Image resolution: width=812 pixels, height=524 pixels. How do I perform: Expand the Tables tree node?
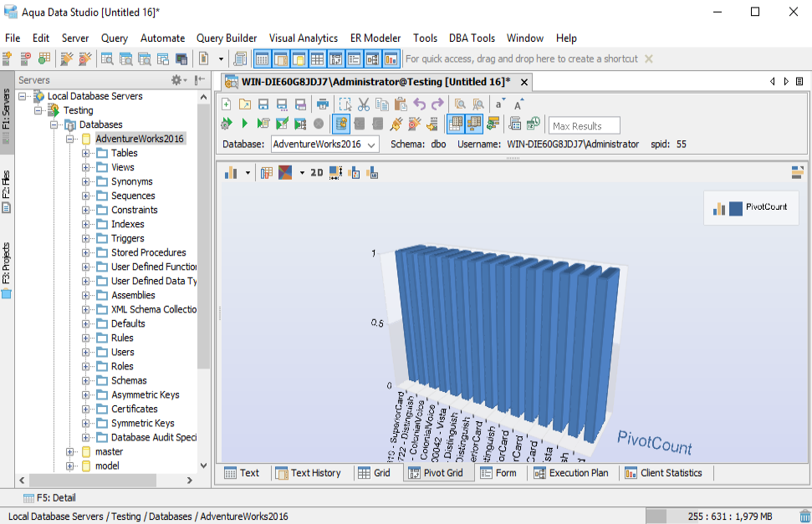click(x=86, y=153)
